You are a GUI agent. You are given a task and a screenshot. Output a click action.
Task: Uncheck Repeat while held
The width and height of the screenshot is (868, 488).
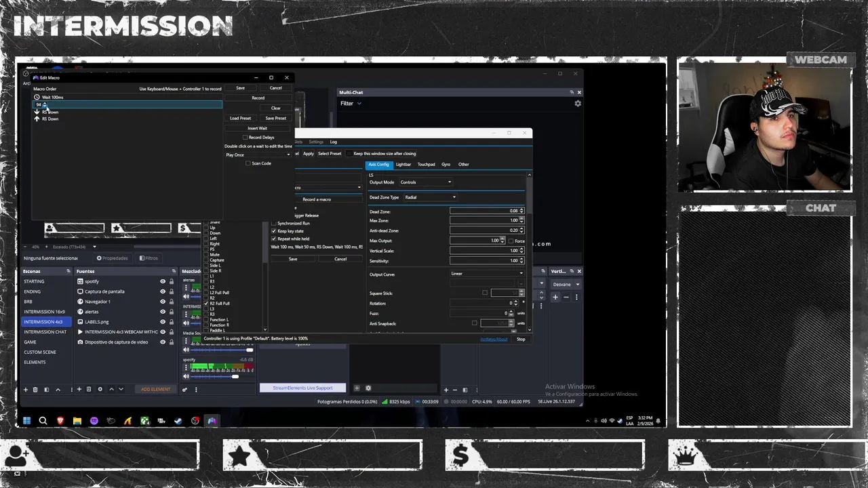coord(274,239)
